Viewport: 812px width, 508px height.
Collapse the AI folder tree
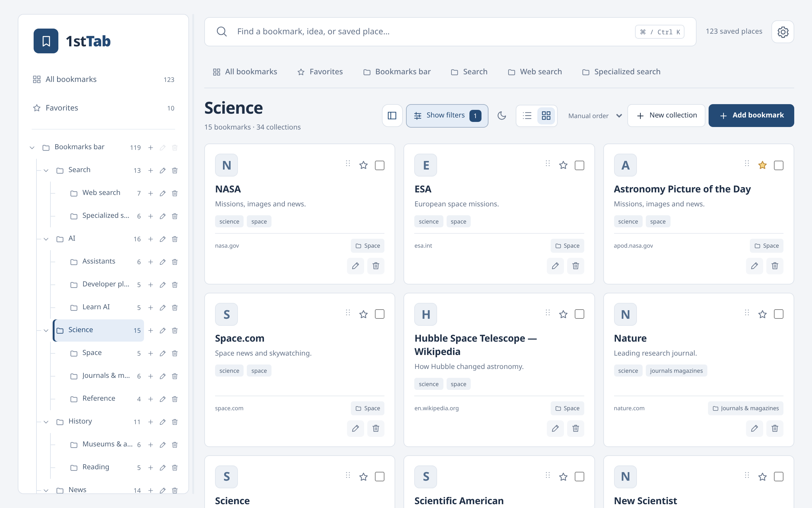click(46, 239)
